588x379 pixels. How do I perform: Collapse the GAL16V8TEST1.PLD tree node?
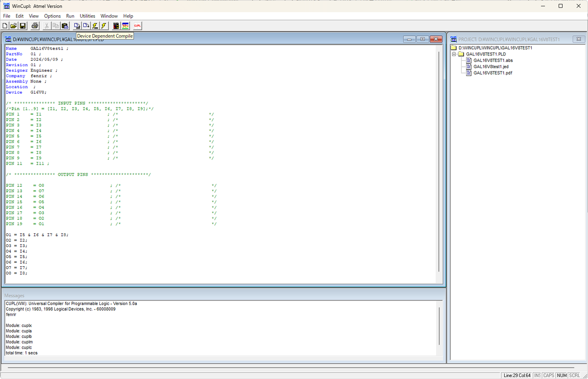454,54
